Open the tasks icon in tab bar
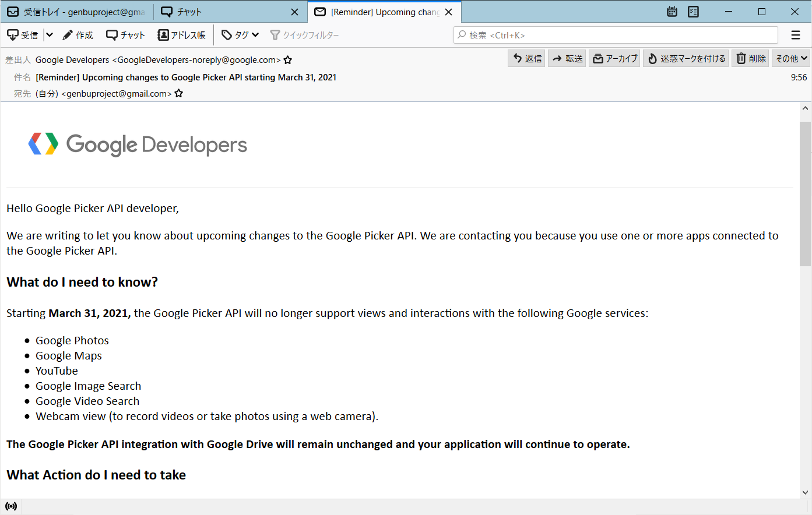 693,12
